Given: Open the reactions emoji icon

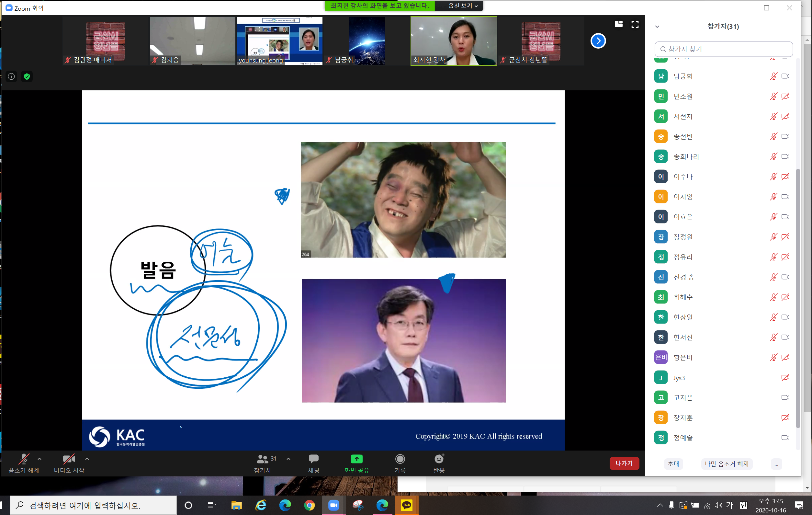Looking at the screenshot, I should point(439,459).
